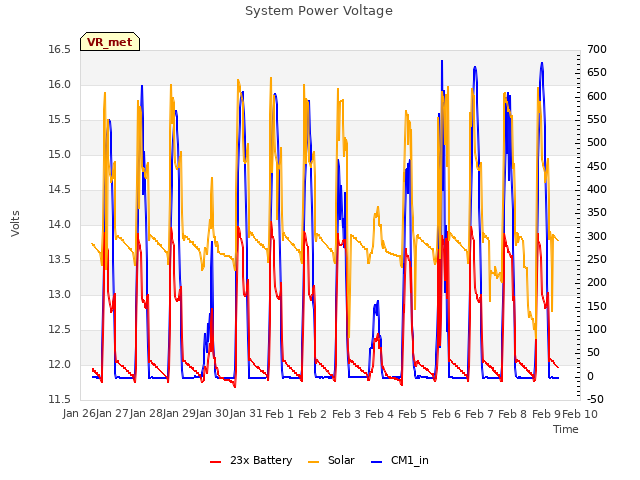This screenshot has height=480, width=640.
Task: Click the red 23x Battery legend swatch
Action: point(216,462)
